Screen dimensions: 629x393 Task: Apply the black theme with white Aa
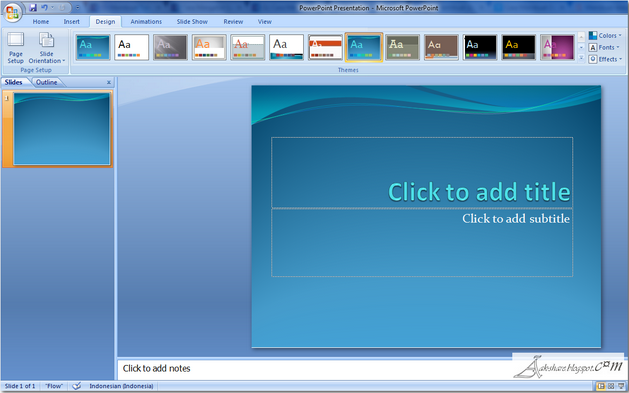coord(480,47)
